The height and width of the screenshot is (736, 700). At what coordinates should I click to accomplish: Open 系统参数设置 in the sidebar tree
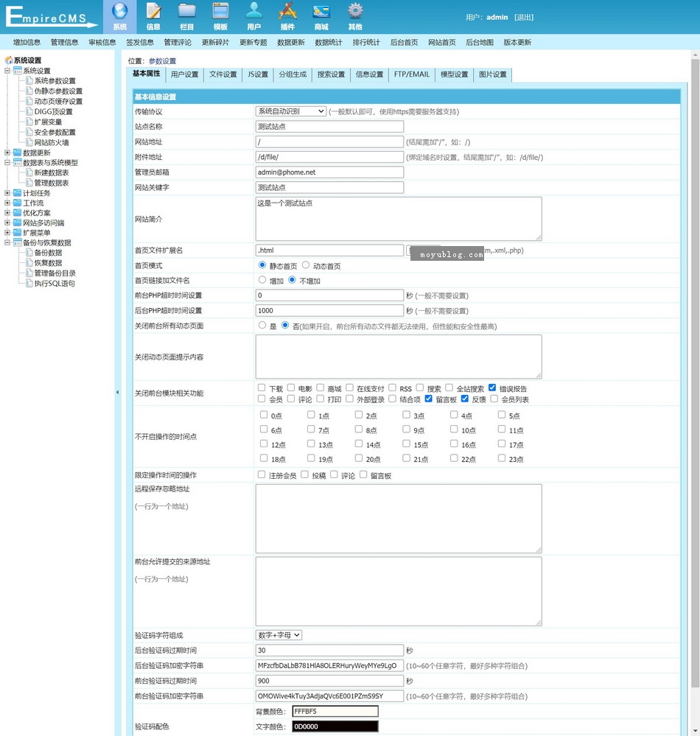(x=55, y=81)
